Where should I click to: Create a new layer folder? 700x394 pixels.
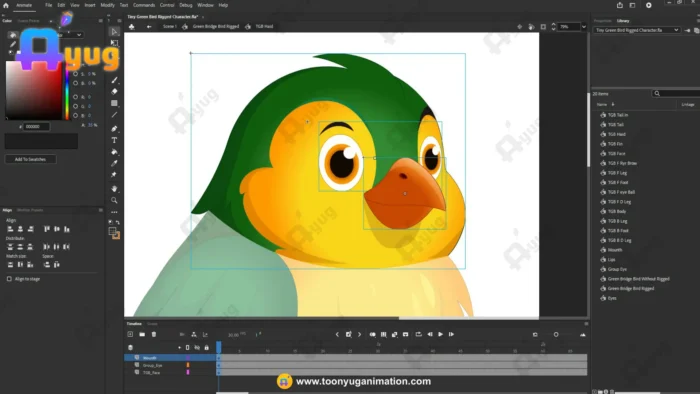point(142,334)
